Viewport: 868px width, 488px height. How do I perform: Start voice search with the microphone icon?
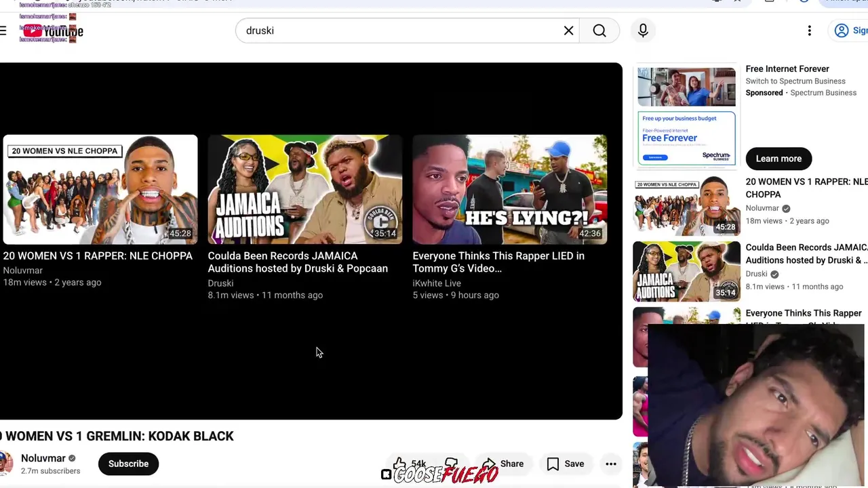643,30
